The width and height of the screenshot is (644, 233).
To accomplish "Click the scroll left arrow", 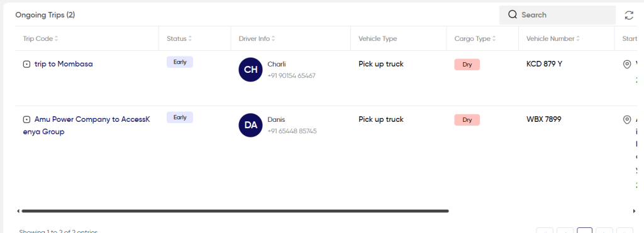I will 18,211.
